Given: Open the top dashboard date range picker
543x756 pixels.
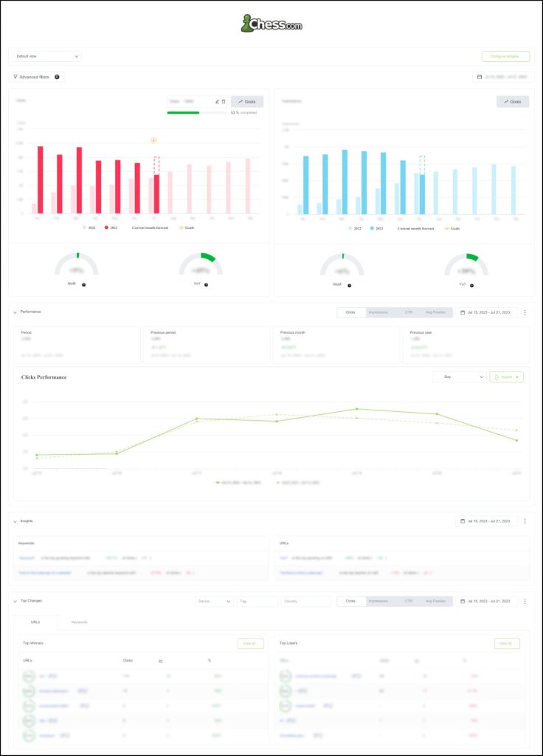Looking at the screenshot, I should [x=503, y=77].
